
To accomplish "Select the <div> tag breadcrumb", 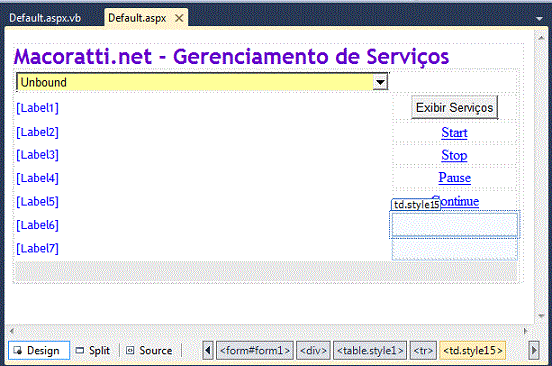I will [x=313, y=350].
